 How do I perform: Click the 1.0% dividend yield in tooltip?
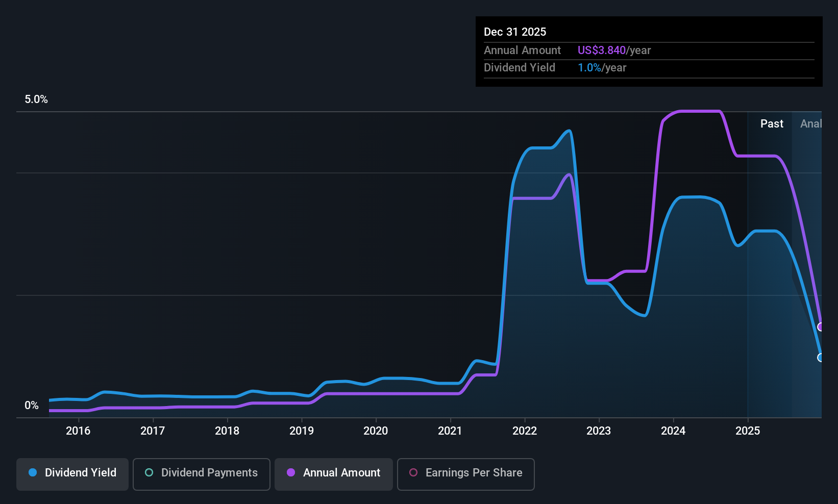coord(589,67)
